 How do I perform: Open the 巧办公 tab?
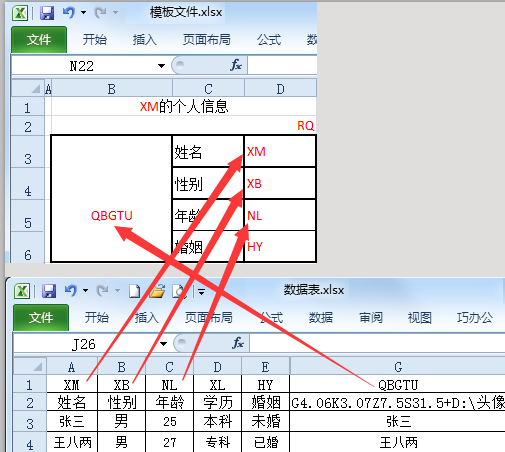coord(475,317)
